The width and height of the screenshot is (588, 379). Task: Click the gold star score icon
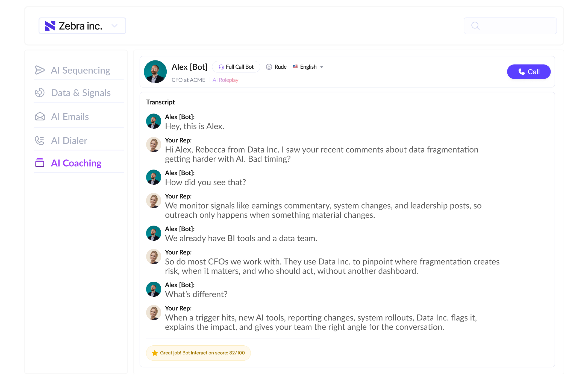[x=155, y=353]
